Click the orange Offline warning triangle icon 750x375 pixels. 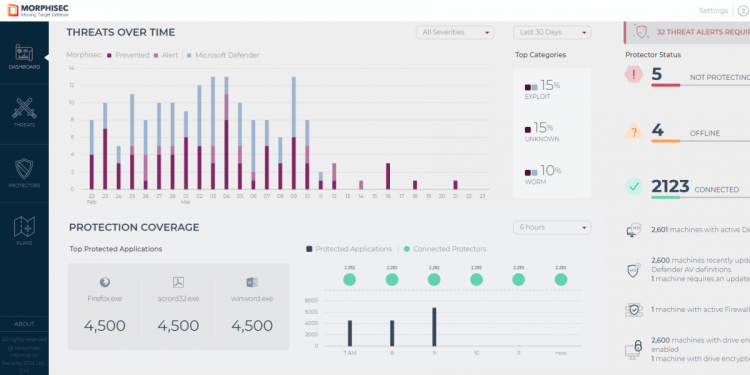634,131
